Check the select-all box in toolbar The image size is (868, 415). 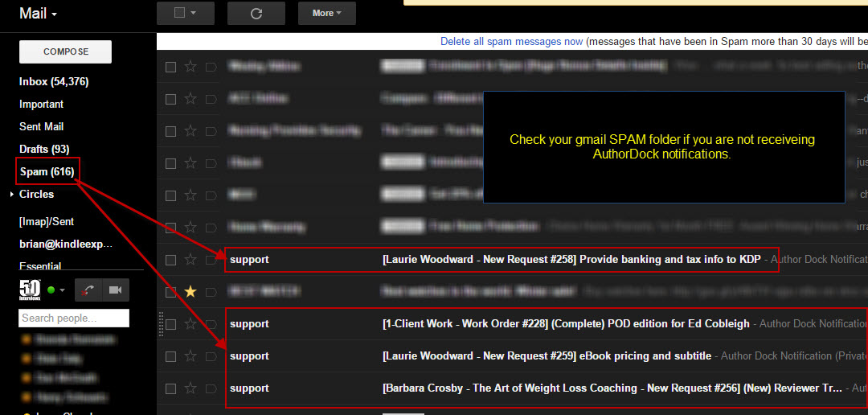179,14
